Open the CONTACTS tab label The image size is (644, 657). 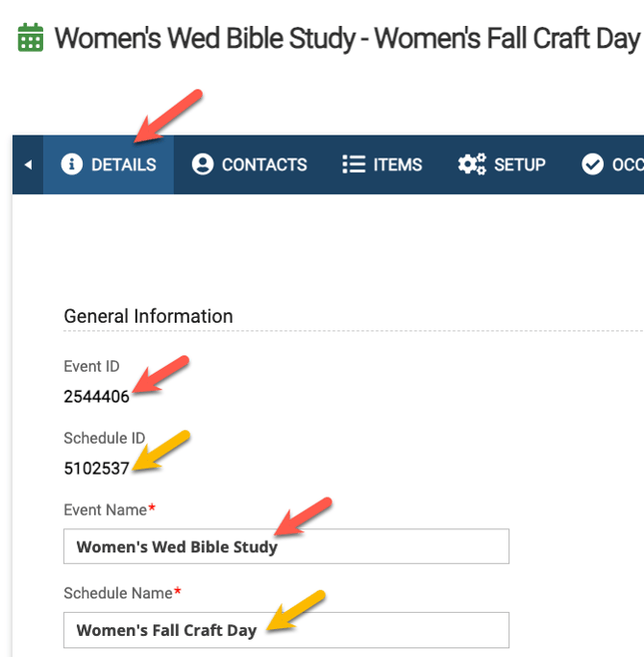point(264,164)
